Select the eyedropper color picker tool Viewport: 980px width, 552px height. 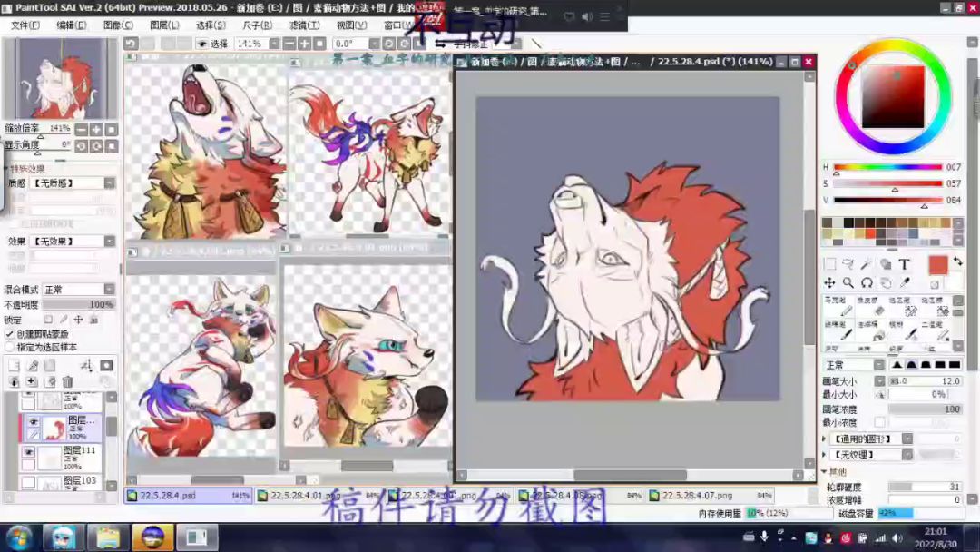tap(904, 282)
